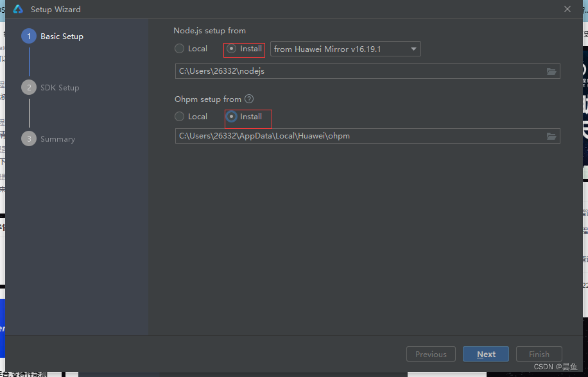
Task: Click the Ohpm setup help question icon
Action: [x=249, y=99]
